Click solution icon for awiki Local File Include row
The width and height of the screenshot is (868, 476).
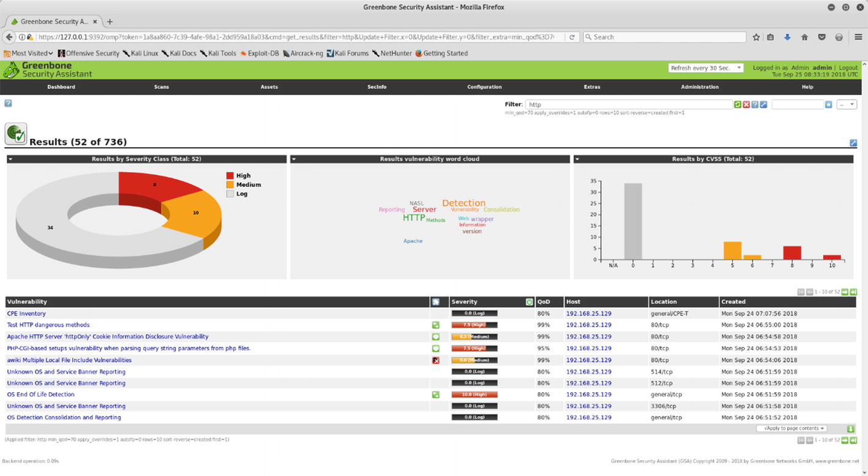[x=435, y=360]
